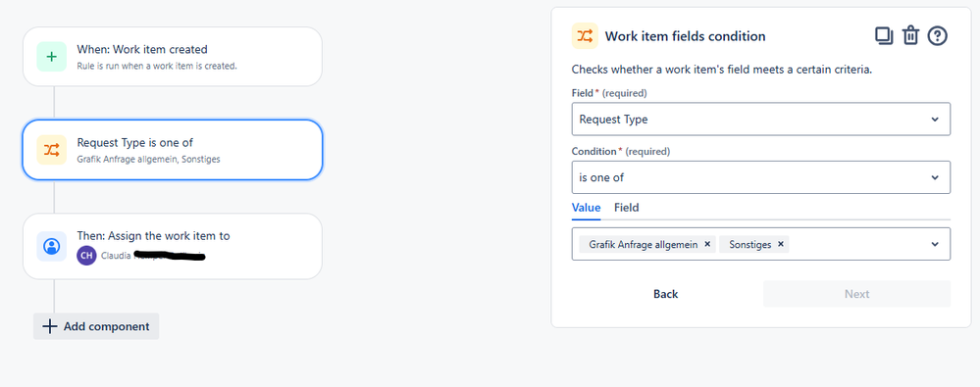
Task: Click the shuffle icon in panel header
Action: click(585, 36)
